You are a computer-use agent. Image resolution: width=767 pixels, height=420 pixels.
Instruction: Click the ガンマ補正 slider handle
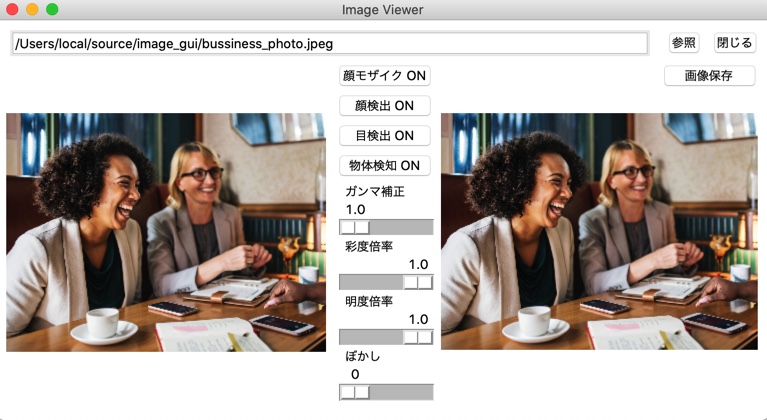(x=355, y=227)
